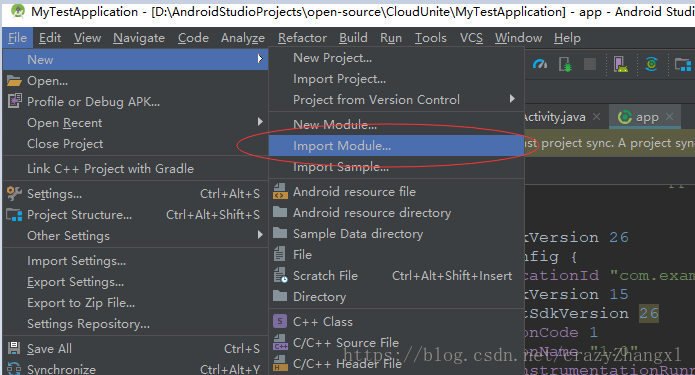Screen dimensions: 695x375
Task: Expand the New submenu arrow
Action: click(x=260, y=59)
